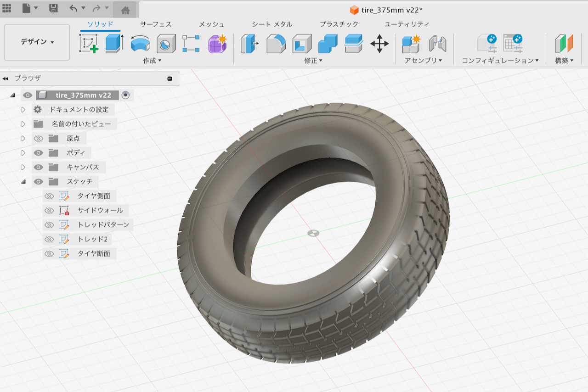Select the Shell tool icon
The width and height of the screenshot is (588, 392).
click(302, 44)
